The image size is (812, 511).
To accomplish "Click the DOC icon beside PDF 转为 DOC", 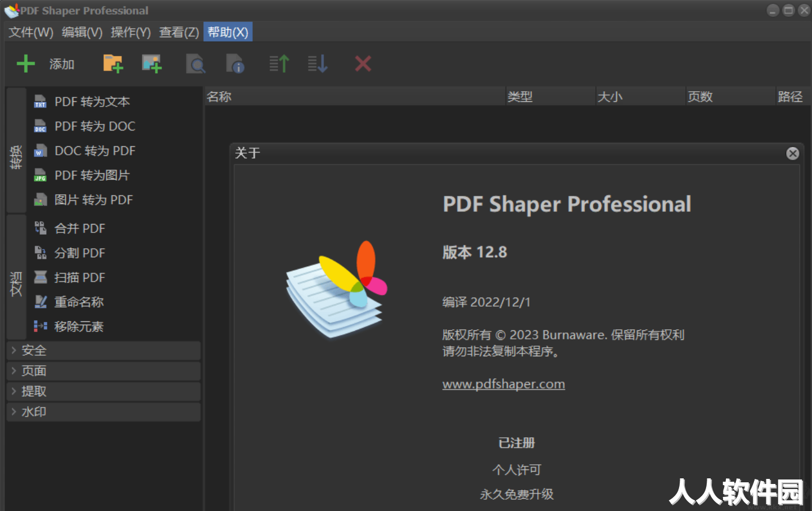I will click(x=40, y=126).
